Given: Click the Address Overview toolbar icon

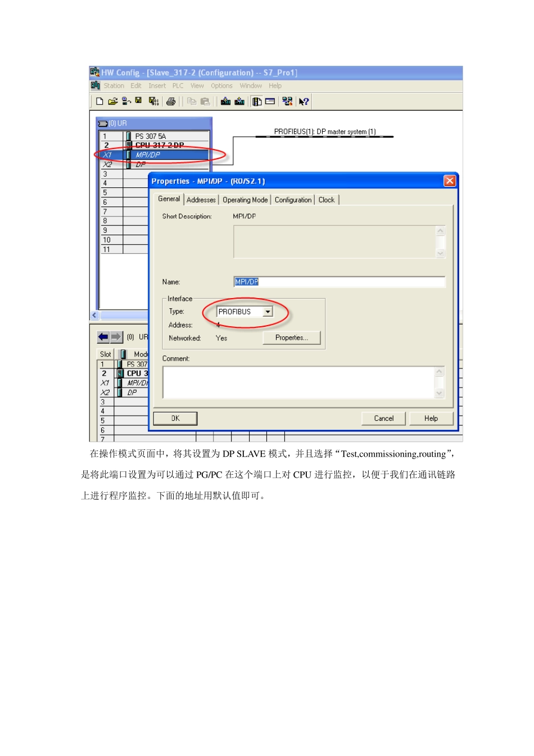Looking at the screenshot, I should 270,101.
